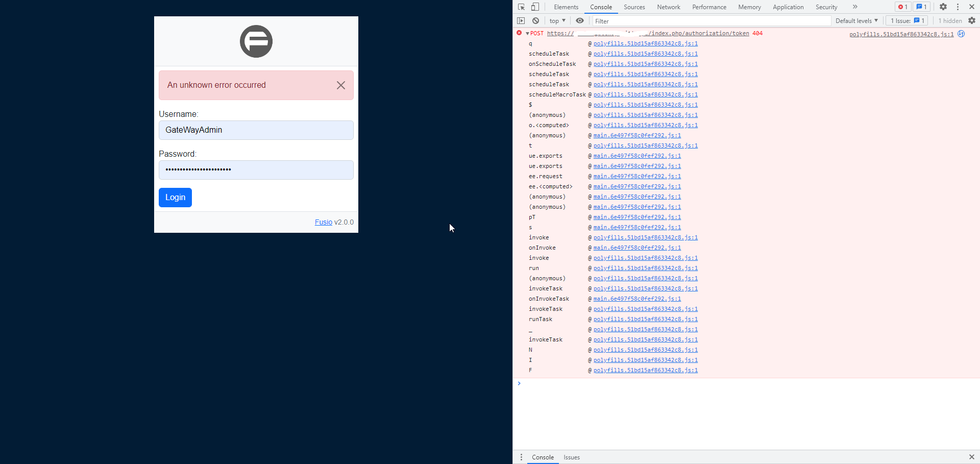The height and width of the screenshot is (464, 980).
Task: Click the Fusio logo image
Action: pos(256,41)
